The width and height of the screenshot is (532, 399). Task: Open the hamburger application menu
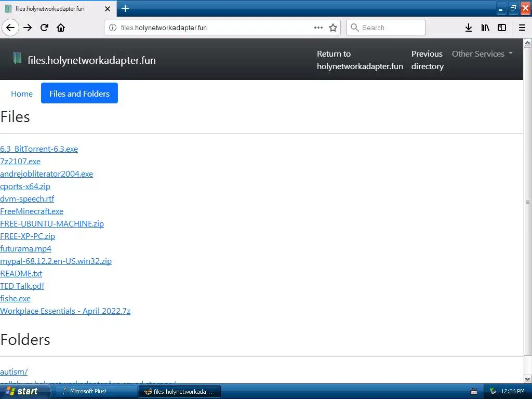pos(522,28)
